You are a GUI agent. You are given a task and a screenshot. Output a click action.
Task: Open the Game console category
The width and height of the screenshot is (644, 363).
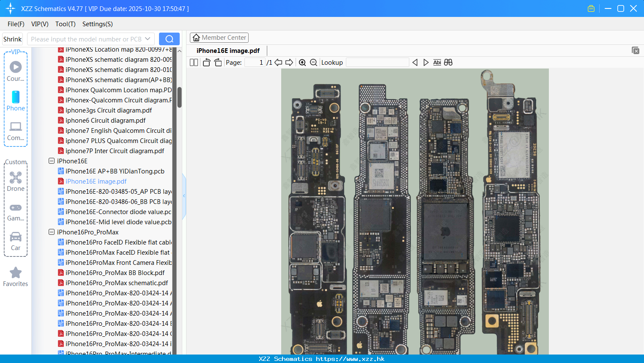click(x=16, y=212)
